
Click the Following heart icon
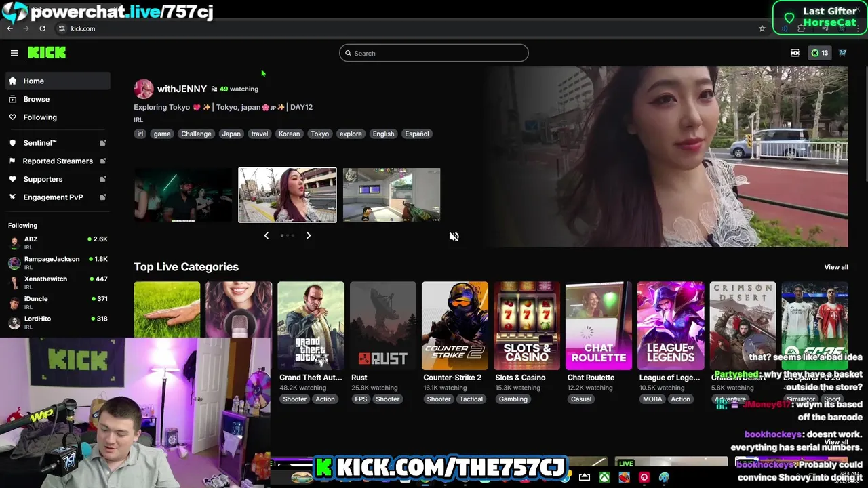click(x=12, y=117)
